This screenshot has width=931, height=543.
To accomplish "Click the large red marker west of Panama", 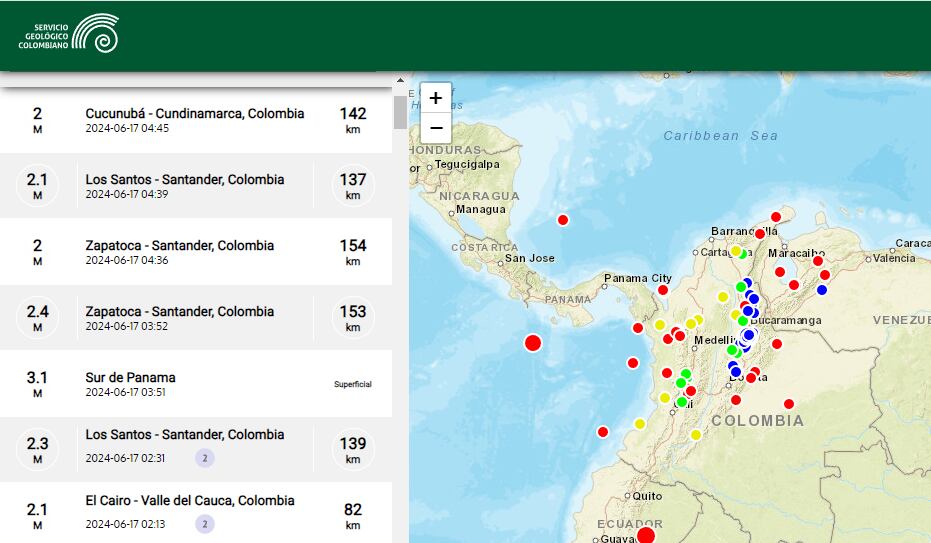I will click(x=533, y=343).
